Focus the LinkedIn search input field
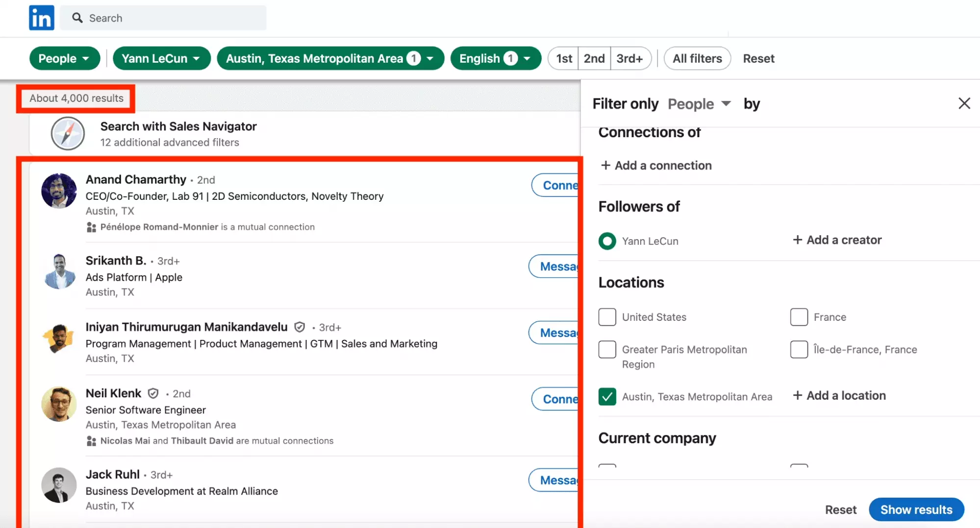Viewport: 980px width, 528px height. tap(163, 18)
